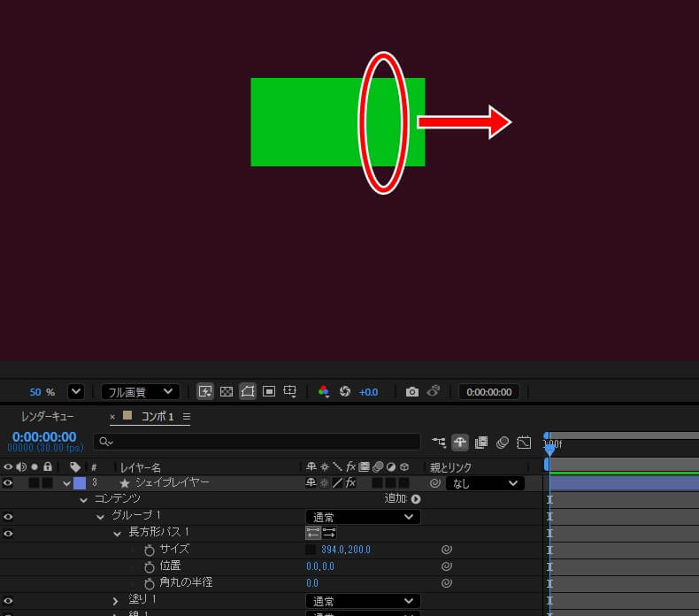
Task: Switch to the レンダーキュー tab
Action: [48, 416]
